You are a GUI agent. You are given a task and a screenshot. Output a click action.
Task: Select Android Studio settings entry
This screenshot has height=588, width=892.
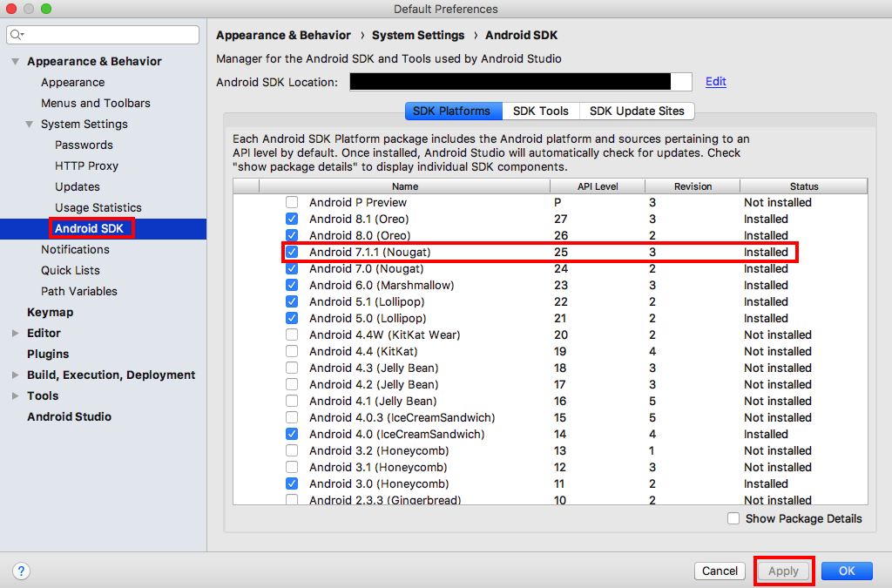tap(70, 417)
